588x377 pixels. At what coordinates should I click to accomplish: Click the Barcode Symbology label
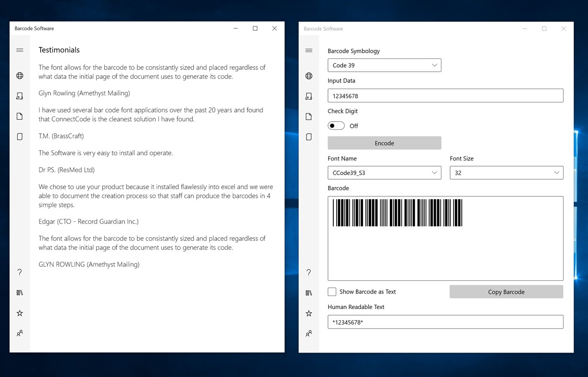pos(354,51)
